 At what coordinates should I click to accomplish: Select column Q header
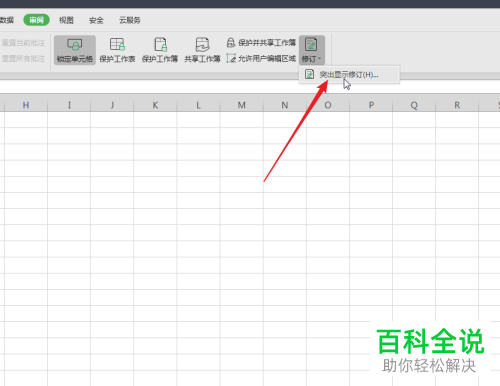tap(414, 105)
